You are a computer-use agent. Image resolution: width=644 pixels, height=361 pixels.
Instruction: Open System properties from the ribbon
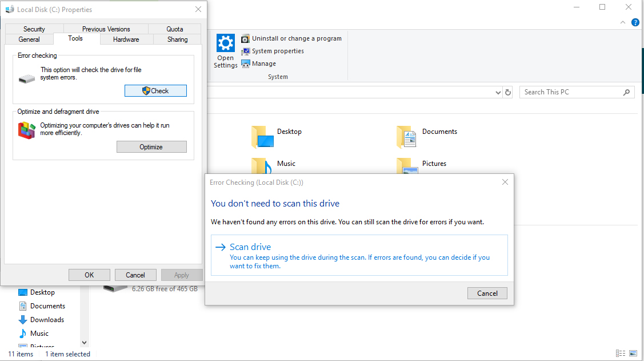pyautogui.click(x=246, y=51)
